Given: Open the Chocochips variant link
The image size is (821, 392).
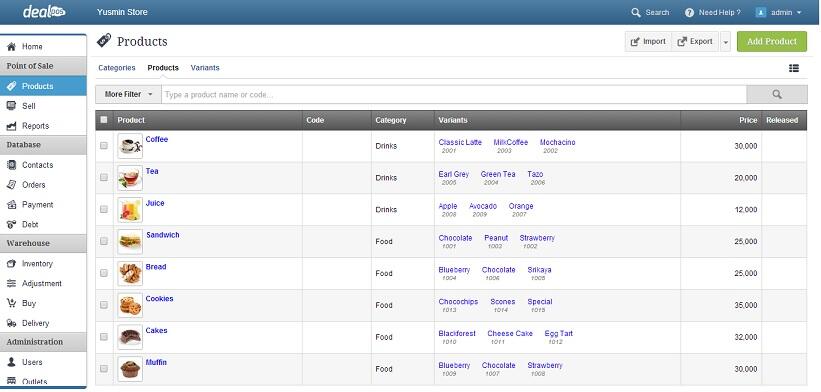Looking at the screenshot, I should 458,301.
